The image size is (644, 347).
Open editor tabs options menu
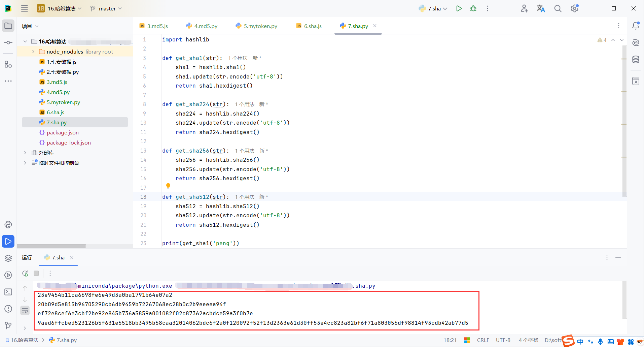coord(619,26)
